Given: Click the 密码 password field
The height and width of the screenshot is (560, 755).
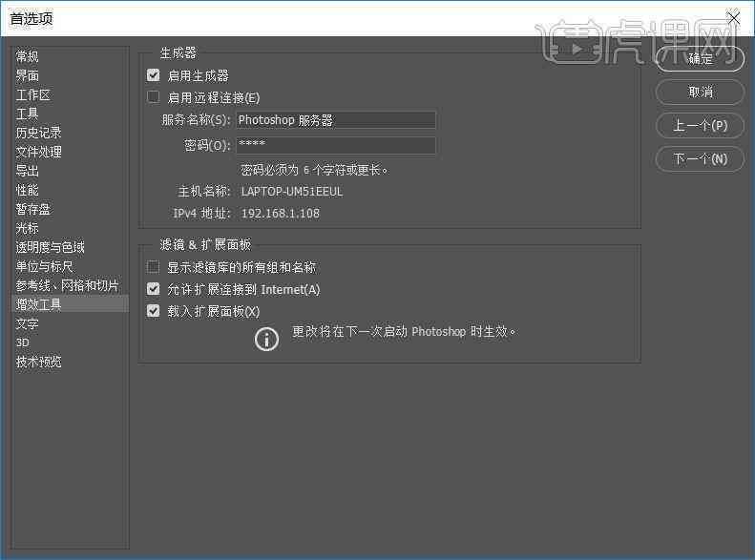Looking at the screenshot, I should tap(336, 145).
